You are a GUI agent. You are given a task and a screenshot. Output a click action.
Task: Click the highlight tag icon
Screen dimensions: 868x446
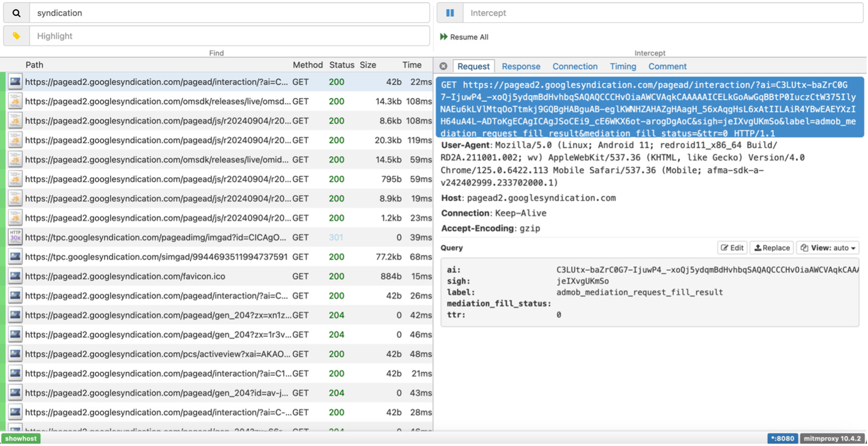point(16,36)
